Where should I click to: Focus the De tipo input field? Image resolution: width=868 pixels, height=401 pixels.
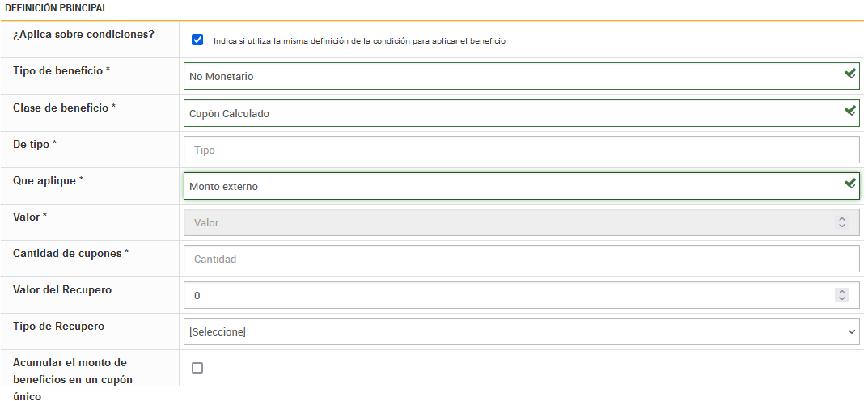521,150
